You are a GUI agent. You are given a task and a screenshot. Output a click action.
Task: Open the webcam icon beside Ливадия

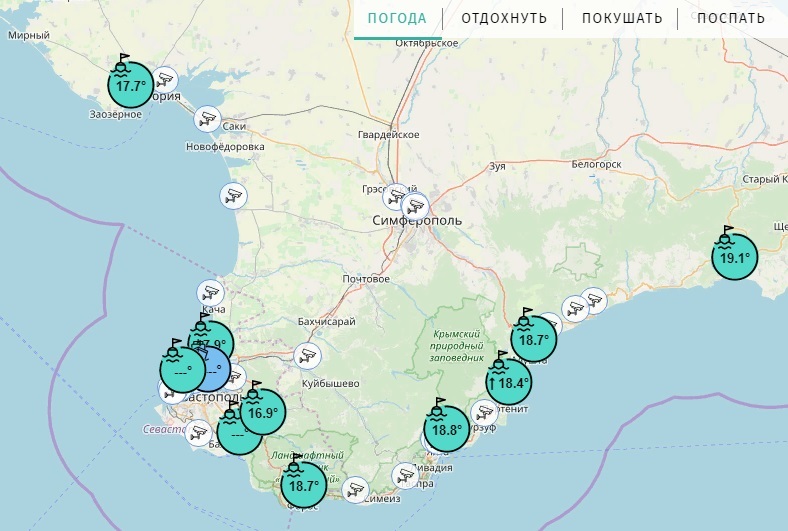(405, 474)
